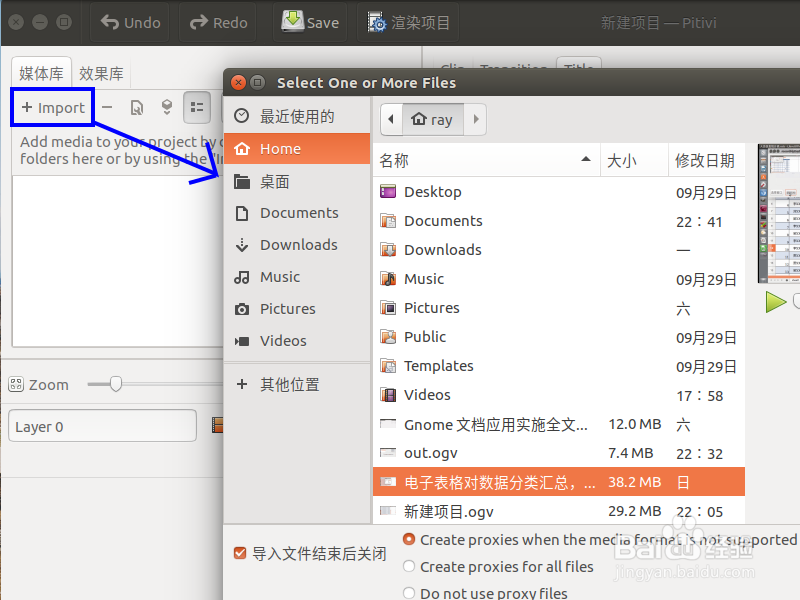Open clip properties icon in media library
800x600 pixels.
coord(137,108)
